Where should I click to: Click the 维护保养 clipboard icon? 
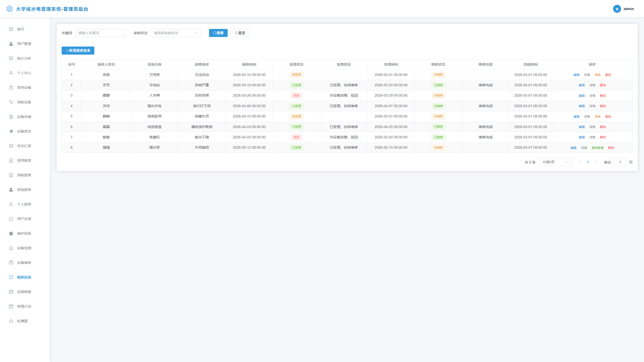click(x=11, y=233)
